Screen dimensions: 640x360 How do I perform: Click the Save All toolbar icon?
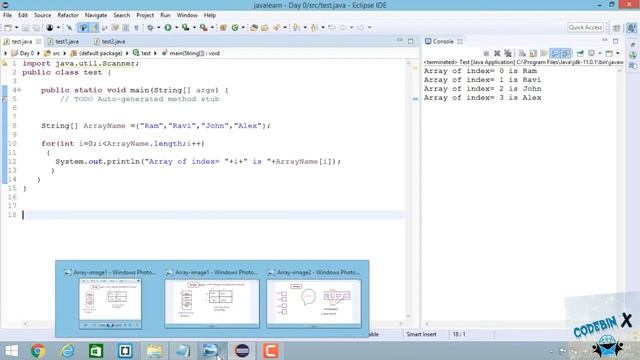(x=36, y=27)
